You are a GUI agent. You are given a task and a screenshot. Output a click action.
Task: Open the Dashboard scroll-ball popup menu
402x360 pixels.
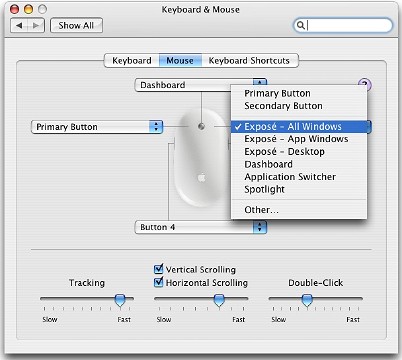click(x=200, y=85)
